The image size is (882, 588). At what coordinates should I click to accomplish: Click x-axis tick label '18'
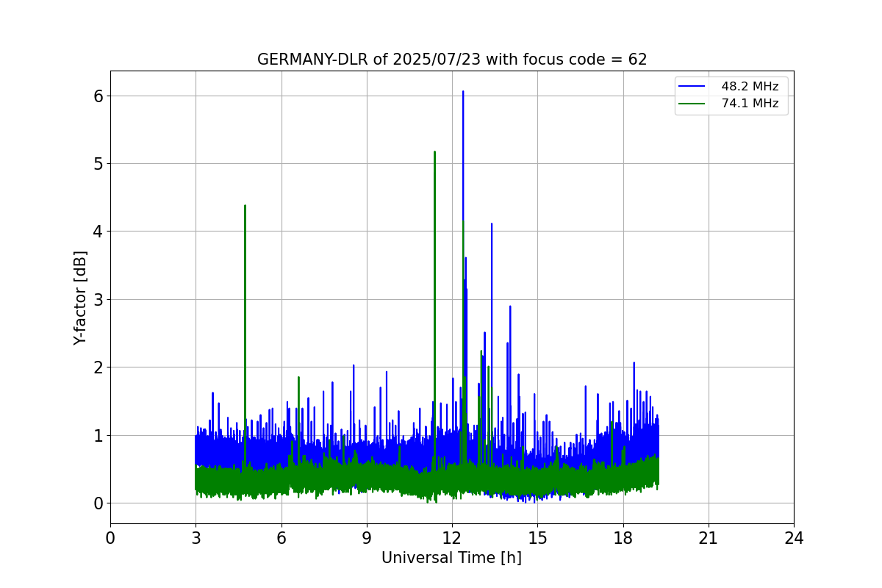point(623,539)
